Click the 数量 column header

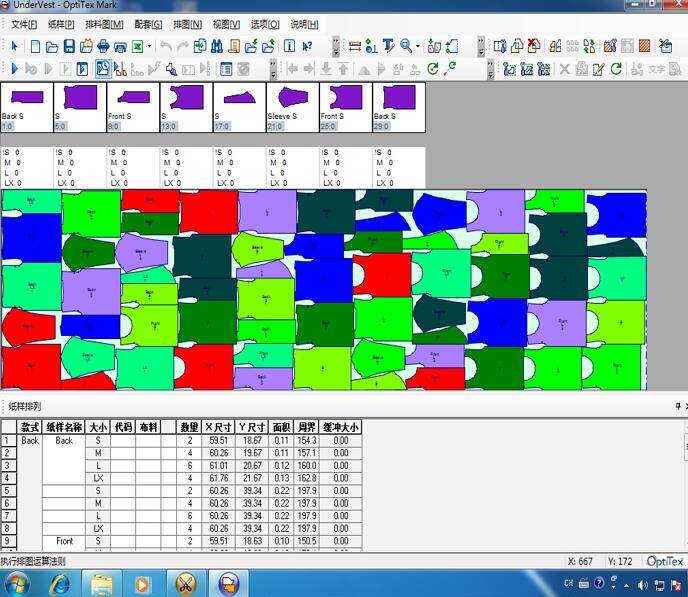(x=190, y=427)
